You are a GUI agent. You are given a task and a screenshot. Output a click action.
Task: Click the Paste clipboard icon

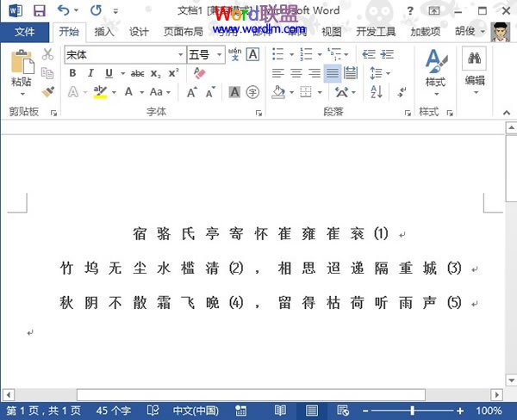tap(21, 69)
